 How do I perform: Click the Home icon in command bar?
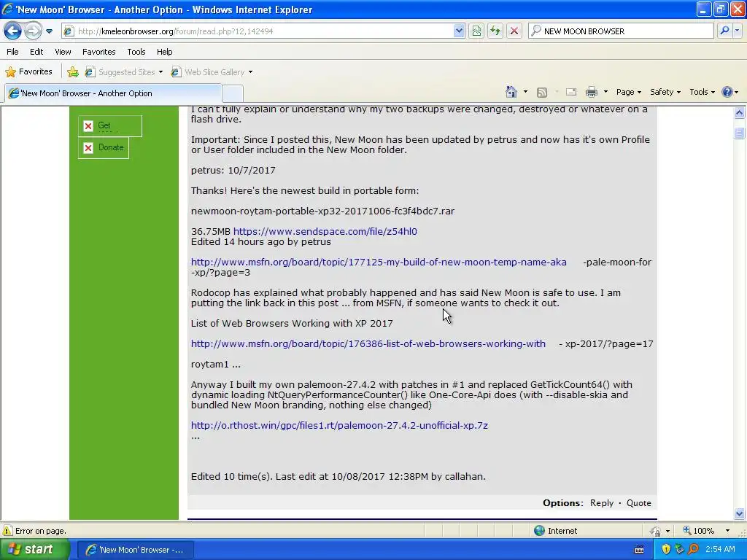511,92
